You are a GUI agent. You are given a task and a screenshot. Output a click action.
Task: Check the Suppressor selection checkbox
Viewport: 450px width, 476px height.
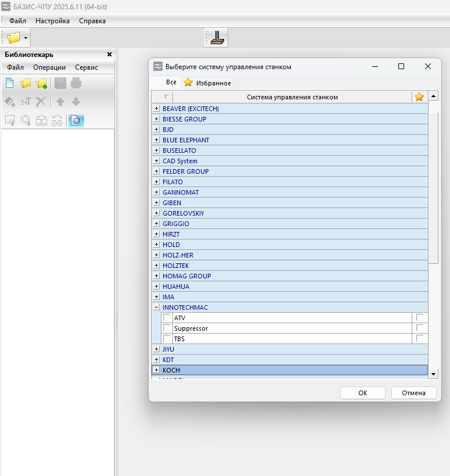pyautogui.click(x=167, y=328)
